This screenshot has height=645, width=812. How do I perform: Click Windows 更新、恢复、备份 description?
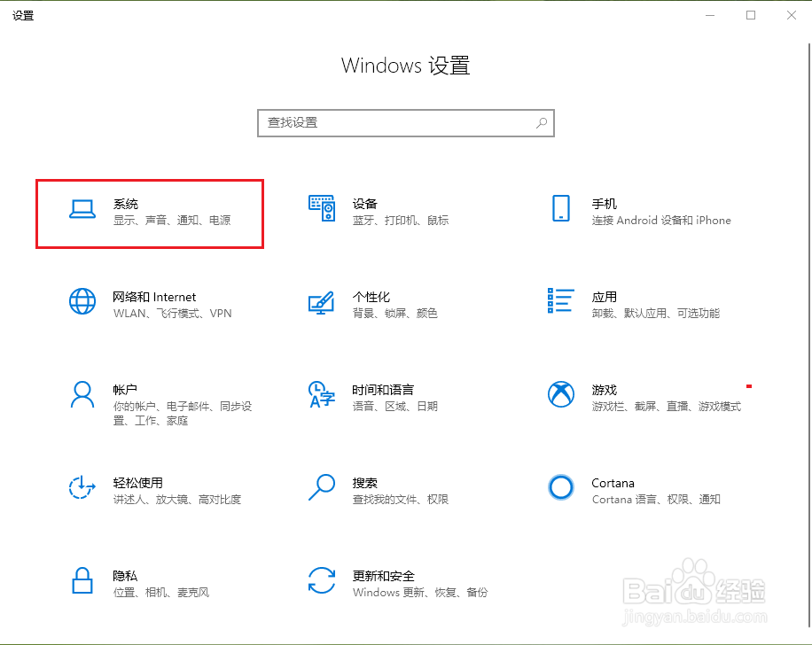[x=420, y=592]
